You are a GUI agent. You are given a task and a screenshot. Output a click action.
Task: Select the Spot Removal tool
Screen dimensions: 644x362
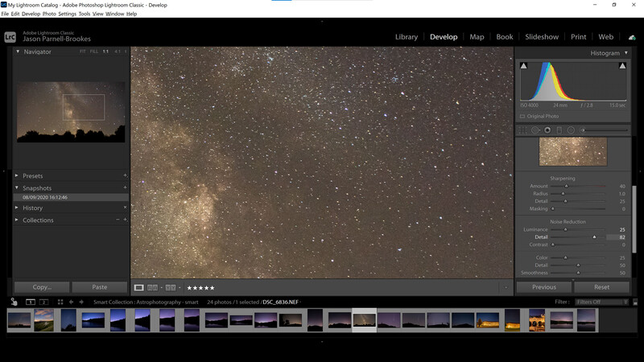[x=535, y=130]
